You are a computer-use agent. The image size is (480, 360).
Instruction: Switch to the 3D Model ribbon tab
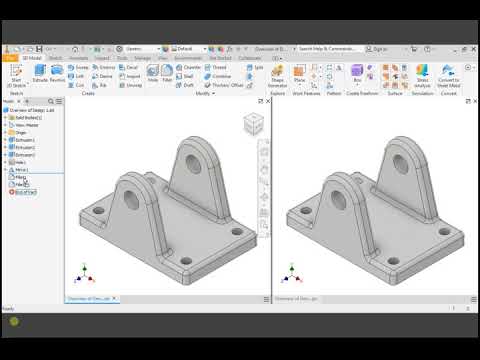pos(32,58)
